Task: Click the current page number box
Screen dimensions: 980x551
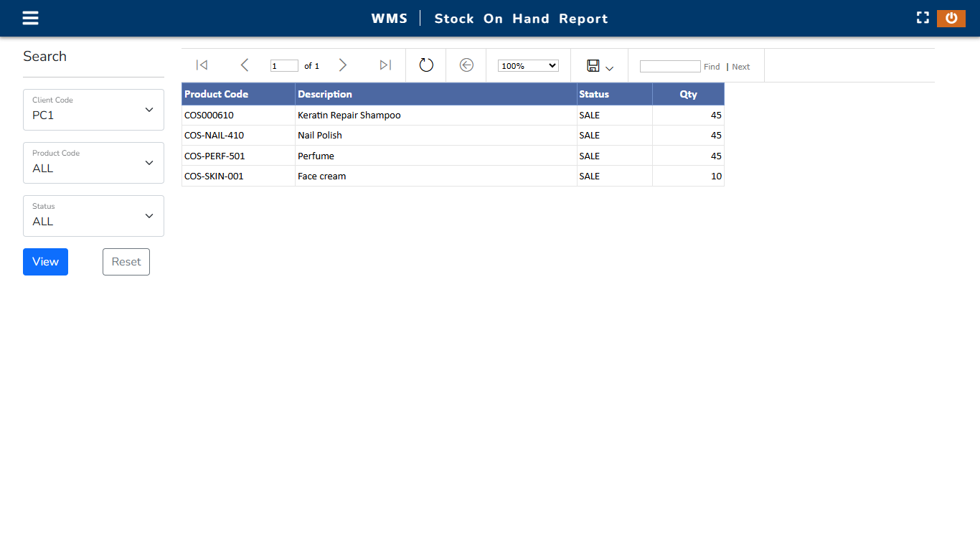Action: (x=284, y=66)
